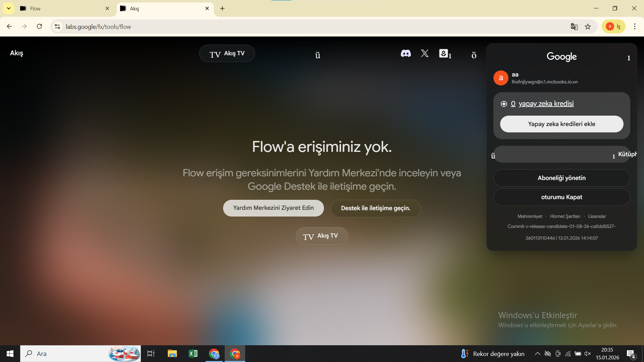View site information icon in address bar

57,26
